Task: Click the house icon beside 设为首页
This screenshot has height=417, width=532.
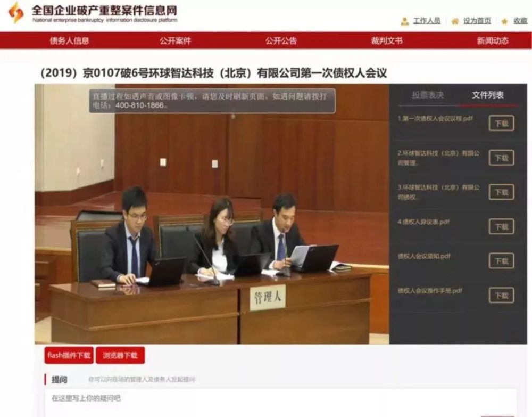Action: point(455,22)
